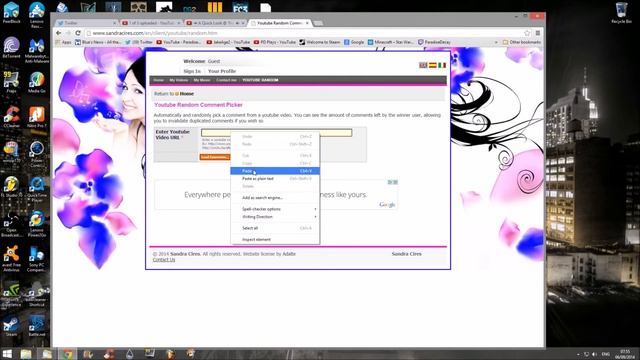Choose Select all in context menu
This screenshot has height=360, width=640.
[275, 228]
